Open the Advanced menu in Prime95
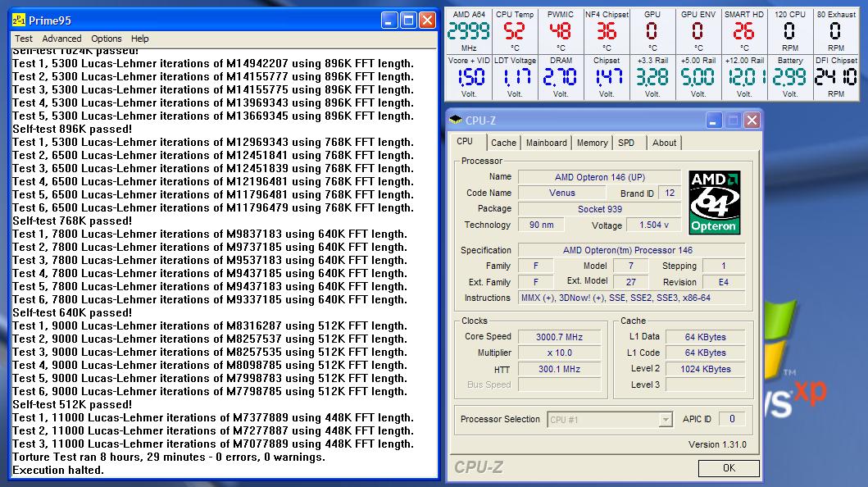 [x=61, y=39]
